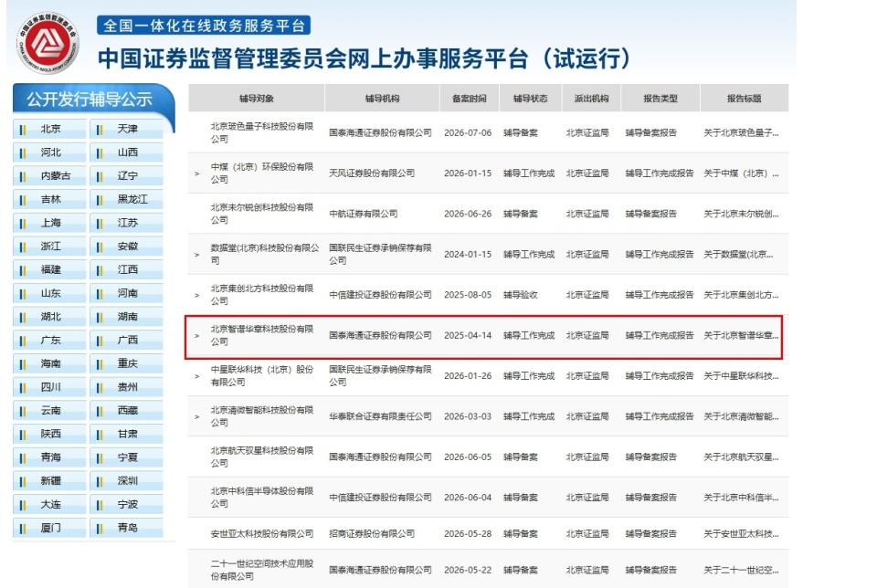Expand the 中星联华科技 row
Viewport: 877px width, 588px height.
coord(197,376)
